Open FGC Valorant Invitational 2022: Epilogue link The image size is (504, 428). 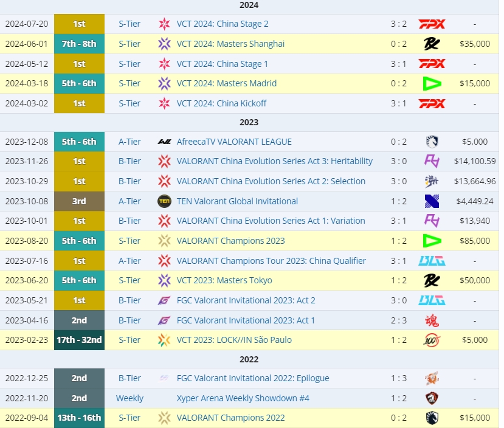pos(253,378)
